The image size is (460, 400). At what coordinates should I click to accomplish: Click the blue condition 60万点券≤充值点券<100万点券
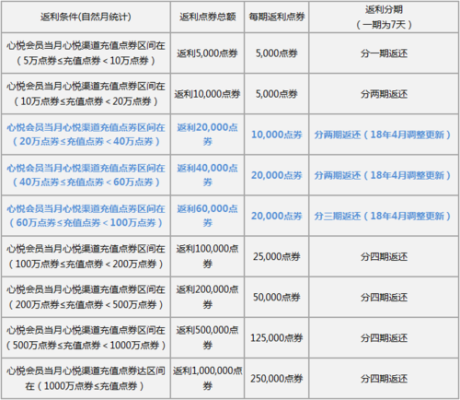tap(86, 216)
